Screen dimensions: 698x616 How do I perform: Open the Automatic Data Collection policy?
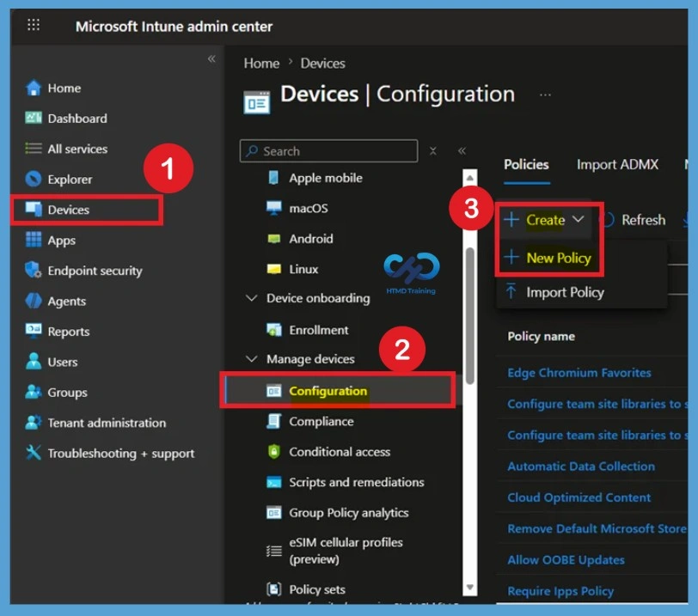[x=581, y=467]
